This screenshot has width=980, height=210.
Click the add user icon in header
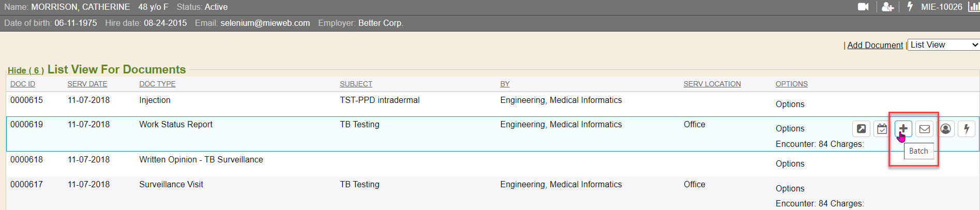pyautogui.click(x=888, y=7)
